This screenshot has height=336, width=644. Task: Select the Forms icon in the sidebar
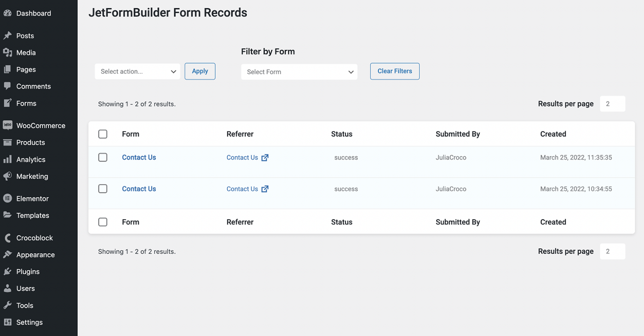(x=7, y=103)
